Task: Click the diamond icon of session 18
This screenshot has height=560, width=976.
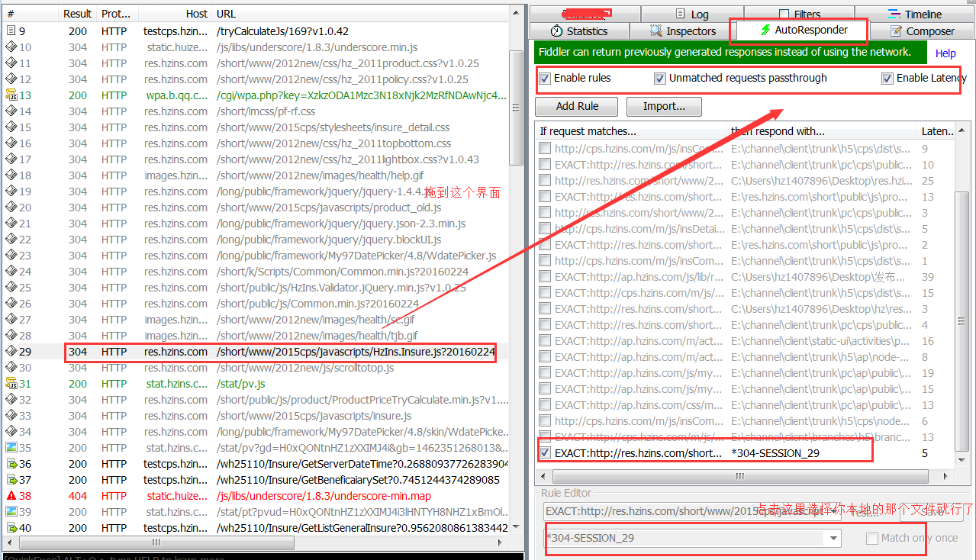Action: pyautogui.click(x=11, y=175)
